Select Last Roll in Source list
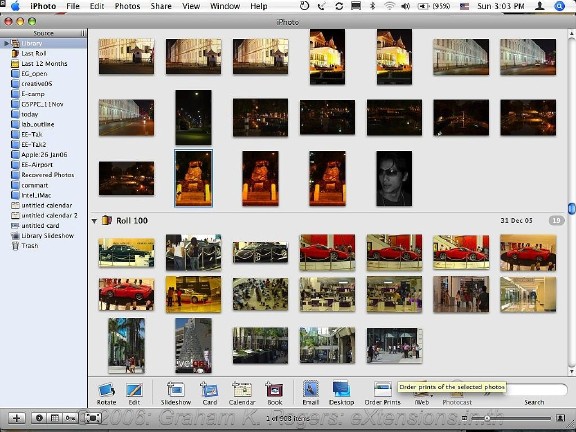Screen dimensions: 576x432 [x=33, y=53]
